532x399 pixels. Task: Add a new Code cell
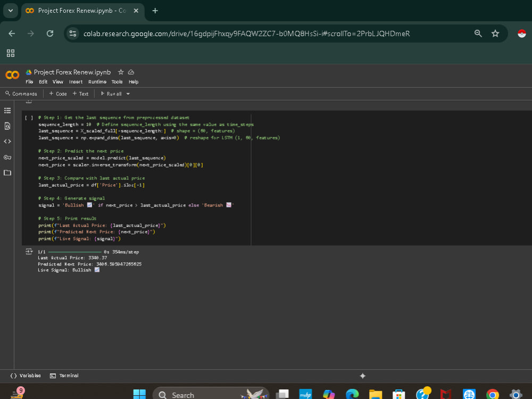(58, 94)
